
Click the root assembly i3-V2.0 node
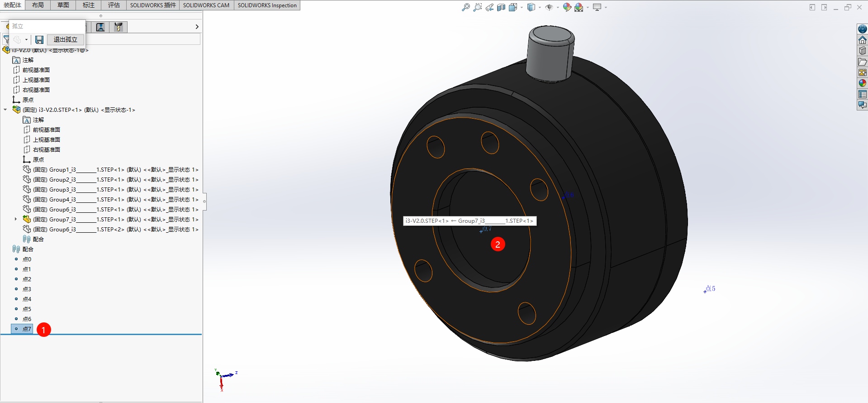tap(46, 50)
